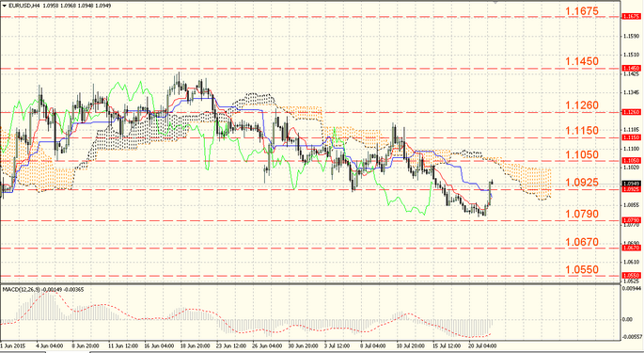644x353 pixels.
Task: Click the latest candlestick near 1.0949
Action: tap(492, 182)
